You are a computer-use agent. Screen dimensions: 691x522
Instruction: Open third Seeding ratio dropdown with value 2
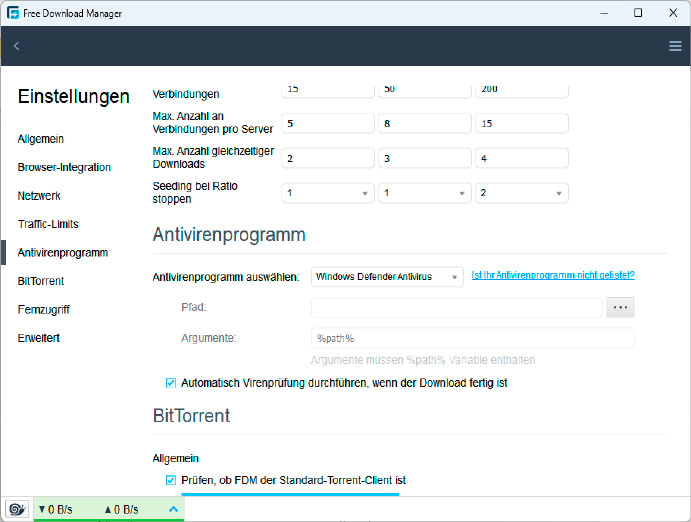coord(522,193)
